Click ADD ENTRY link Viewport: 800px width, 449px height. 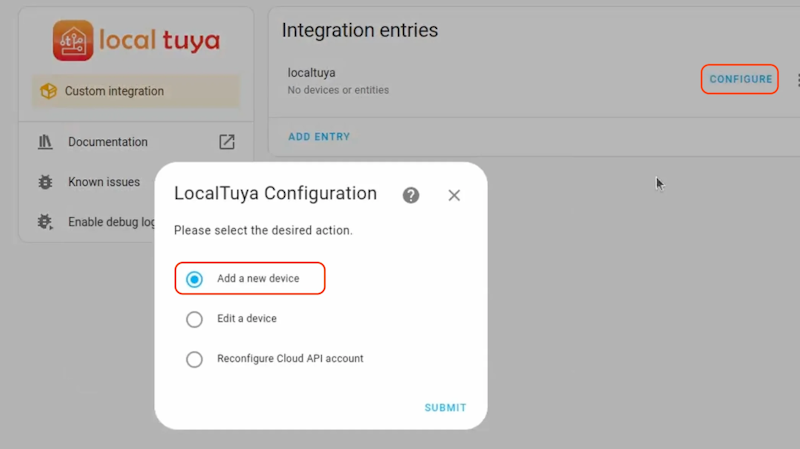(x=319, y=136)
